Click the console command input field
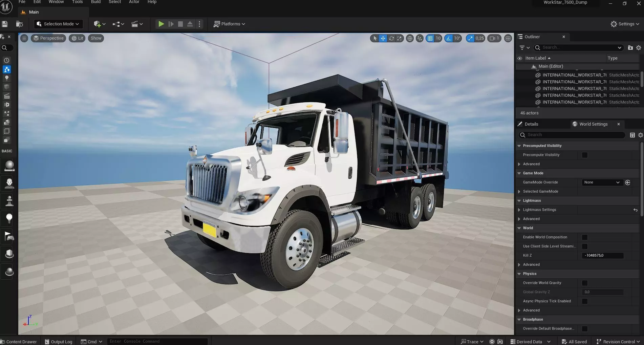This screenshot has height=345, width=644. pos(157,341)
